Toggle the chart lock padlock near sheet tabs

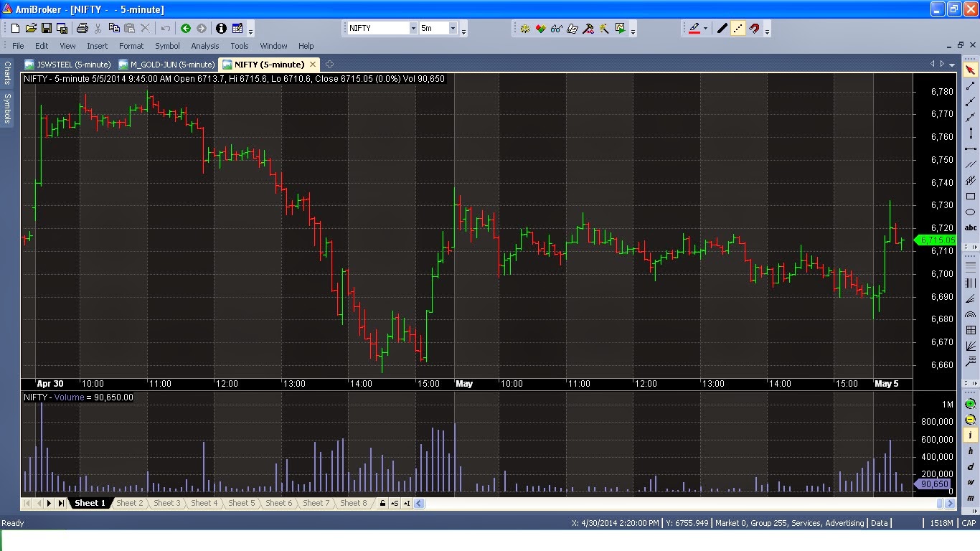click(x=382, y=503)
